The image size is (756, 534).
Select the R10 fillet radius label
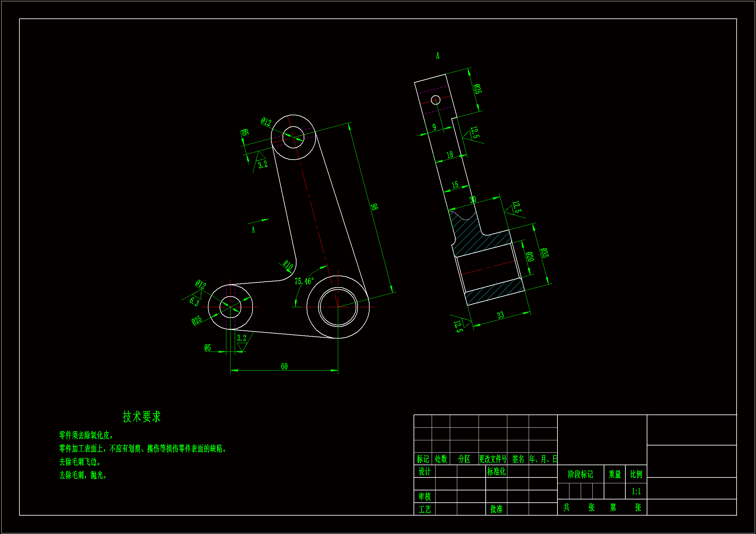[288, 265]
